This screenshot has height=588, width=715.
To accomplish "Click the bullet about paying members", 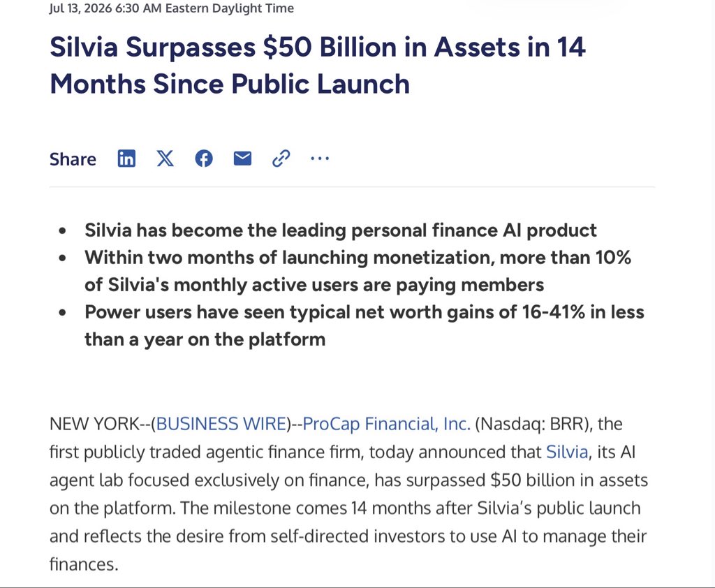I will 357,271.
